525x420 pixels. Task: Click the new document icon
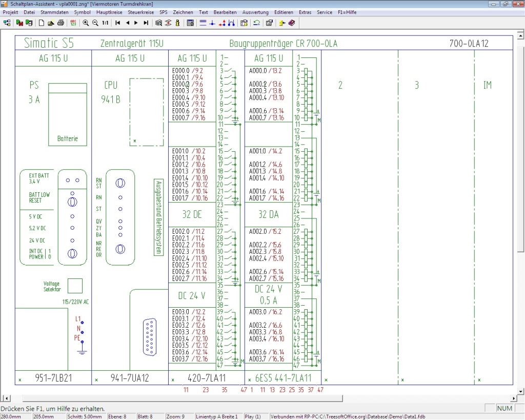pyautogui.click(x=42, y=23)
